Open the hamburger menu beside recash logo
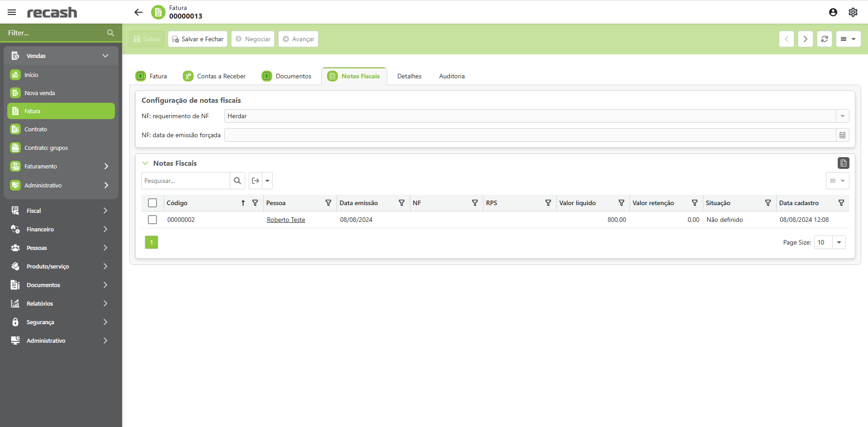The width and height of the screenshot is (868, 427). tap(12, 12)
